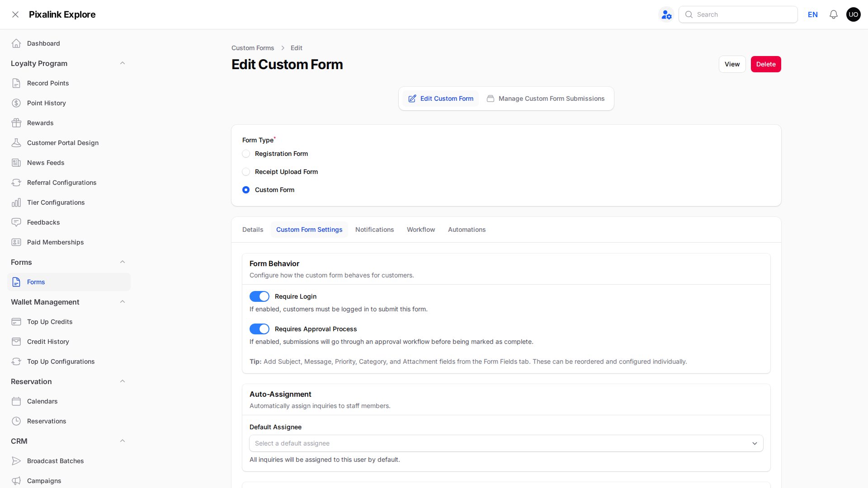
Task: Switch to the Details tab
Action: (253, 230)
